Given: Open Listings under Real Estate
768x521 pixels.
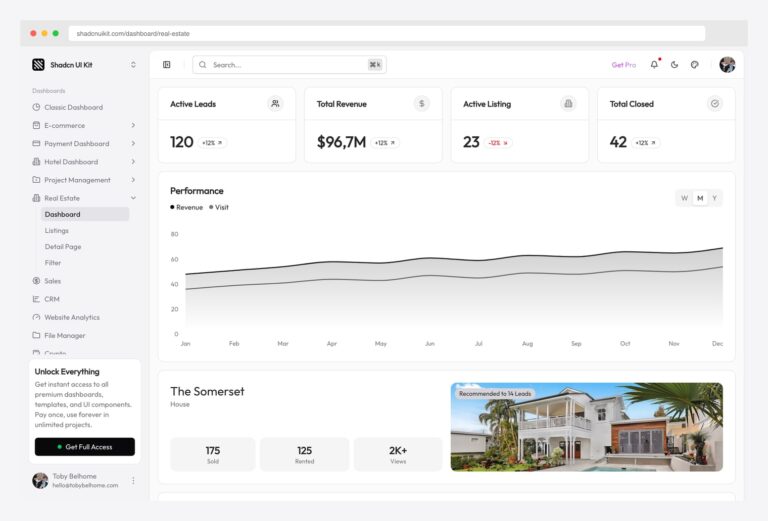Looking at the screenshot, I should pos(56,231).
